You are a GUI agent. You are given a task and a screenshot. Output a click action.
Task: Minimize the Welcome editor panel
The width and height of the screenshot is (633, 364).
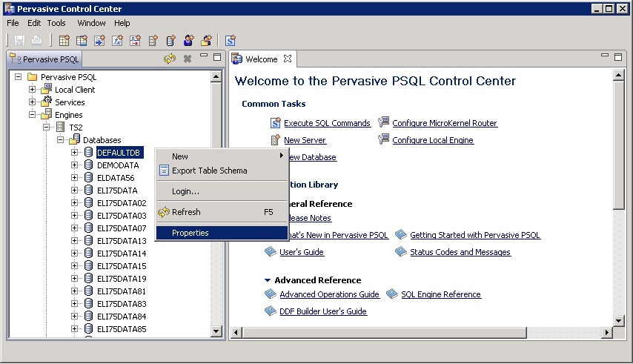coord(605,56)
